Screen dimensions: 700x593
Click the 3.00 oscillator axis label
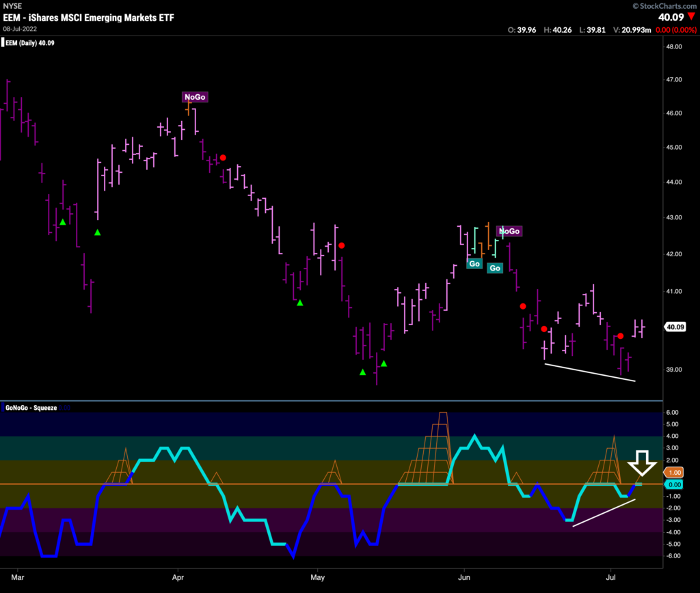point(673,448)
